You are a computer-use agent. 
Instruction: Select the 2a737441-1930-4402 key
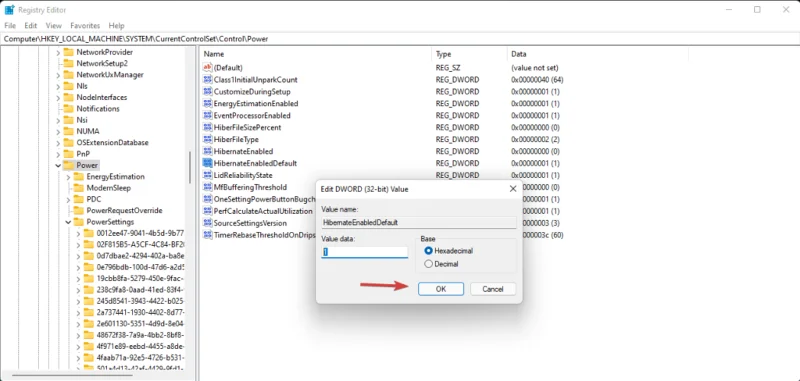140,312
